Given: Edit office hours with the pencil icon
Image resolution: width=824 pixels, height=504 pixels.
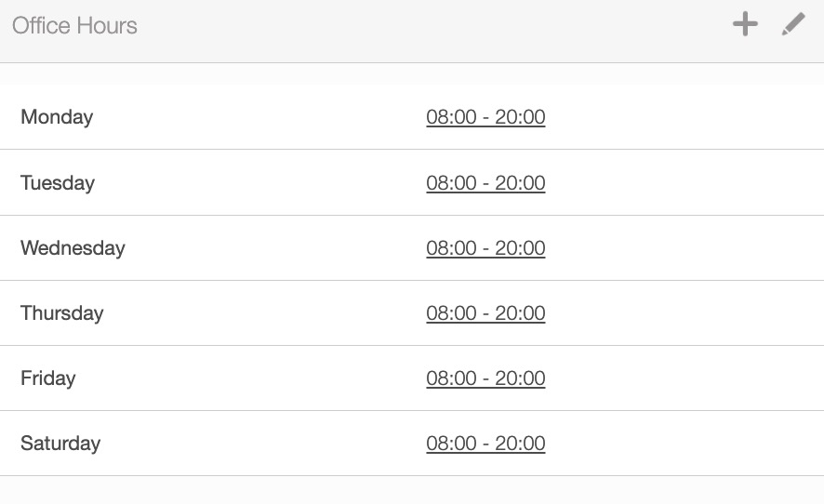Looking at the screenshot, I should point(793,25).
